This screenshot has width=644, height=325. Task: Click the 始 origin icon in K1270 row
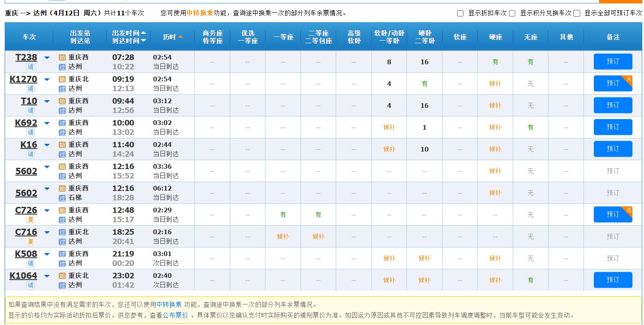(x=62, y=79)
